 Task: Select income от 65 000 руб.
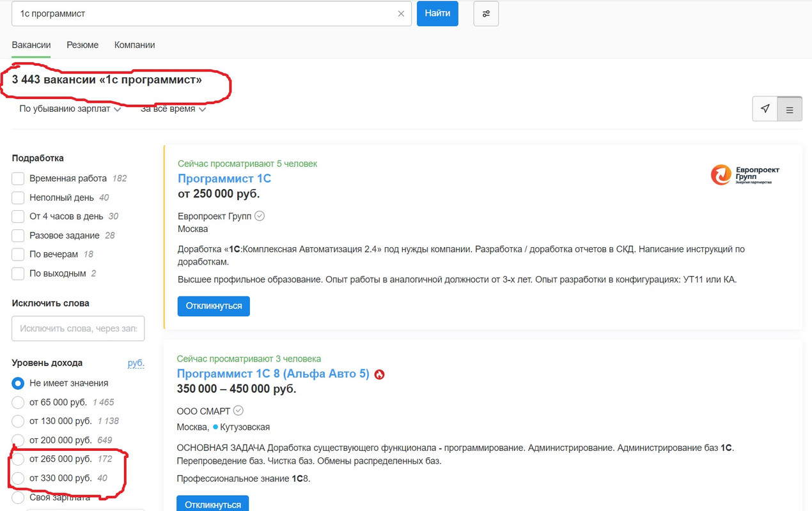(x=18, y=402)
